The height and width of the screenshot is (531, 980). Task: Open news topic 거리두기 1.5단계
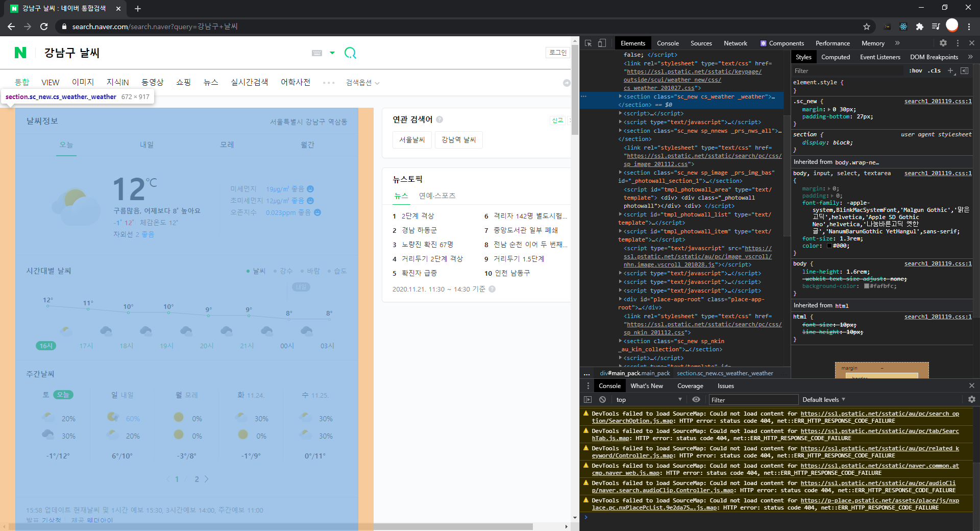519,259
